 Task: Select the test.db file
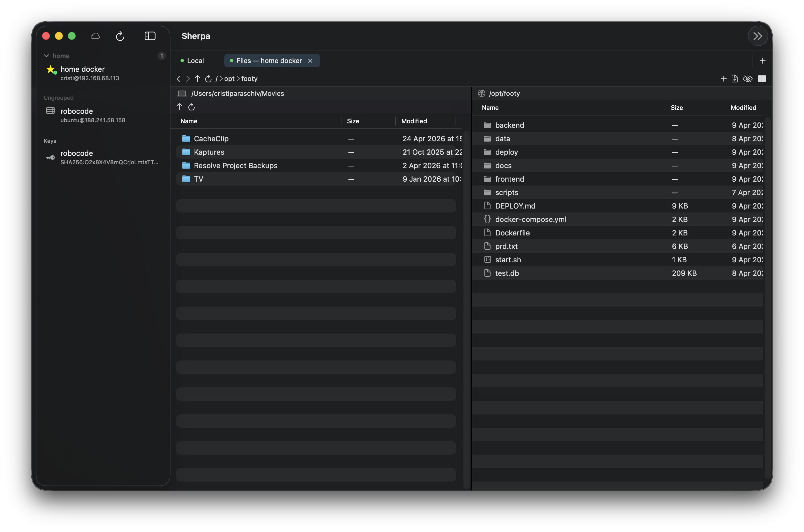[x=617, y=273]
